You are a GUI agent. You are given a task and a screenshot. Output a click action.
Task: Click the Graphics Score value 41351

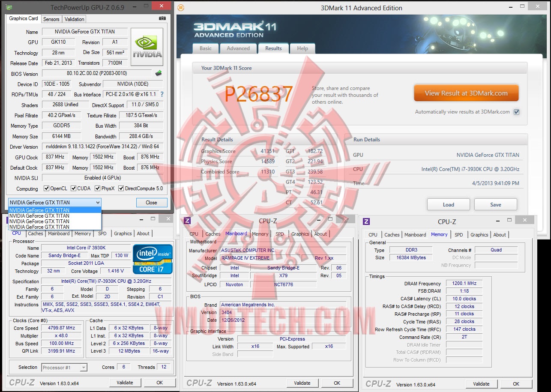[x=267, y=151]
